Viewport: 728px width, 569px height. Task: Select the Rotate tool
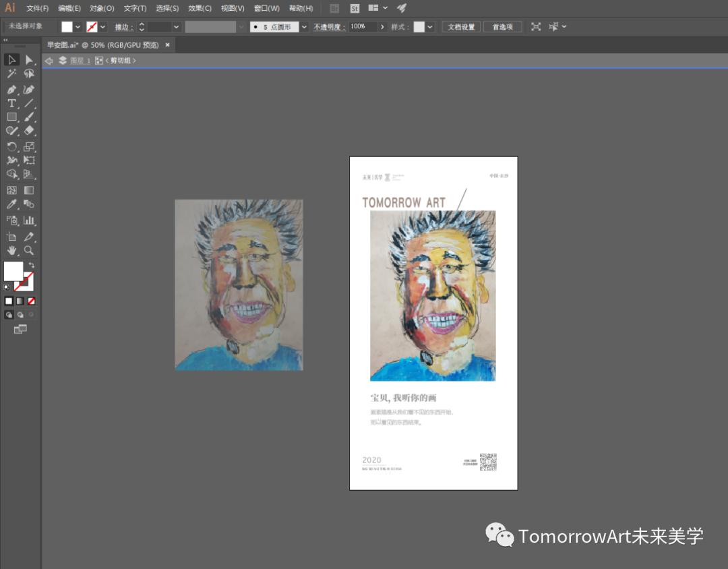click(11, 147)
